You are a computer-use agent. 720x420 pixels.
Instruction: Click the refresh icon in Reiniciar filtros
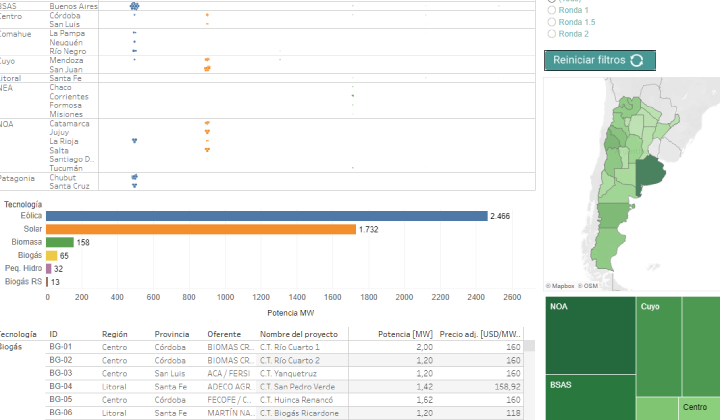[636, 61]
